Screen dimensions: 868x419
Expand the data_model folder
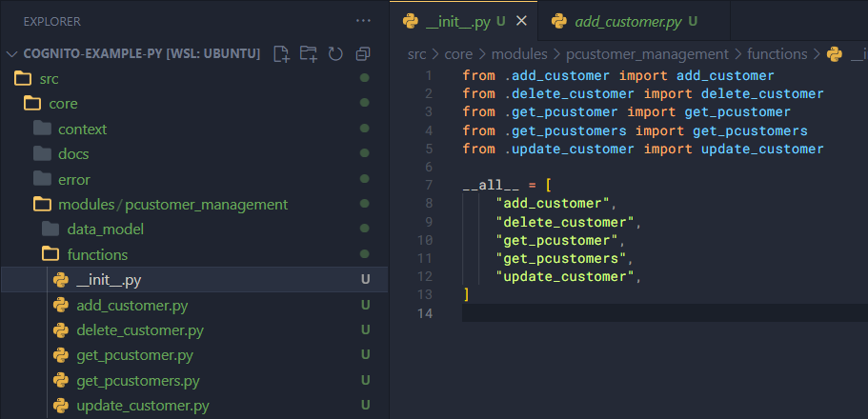(x=105, y=229)
